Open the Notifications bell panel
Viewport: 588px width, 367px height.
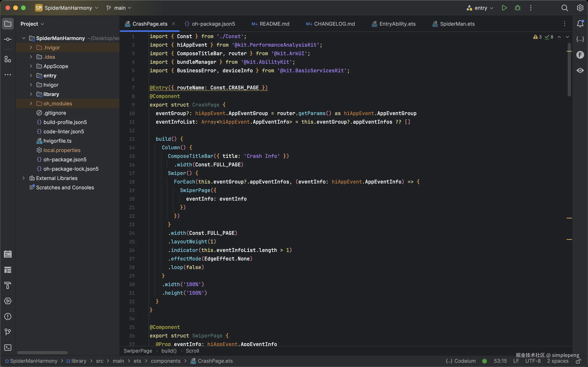[580, 24]
